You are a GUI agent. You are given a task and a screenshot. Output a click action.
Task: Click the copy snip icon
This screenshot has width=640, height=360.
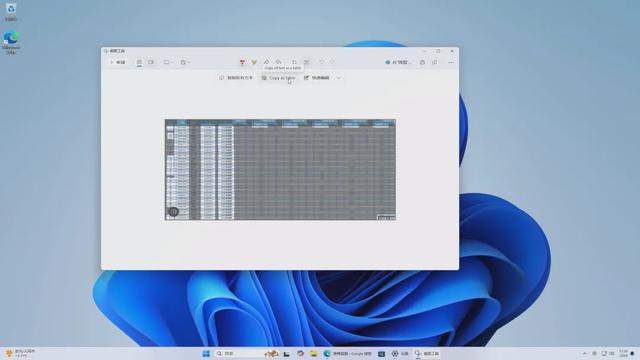(x=435, y=62)
